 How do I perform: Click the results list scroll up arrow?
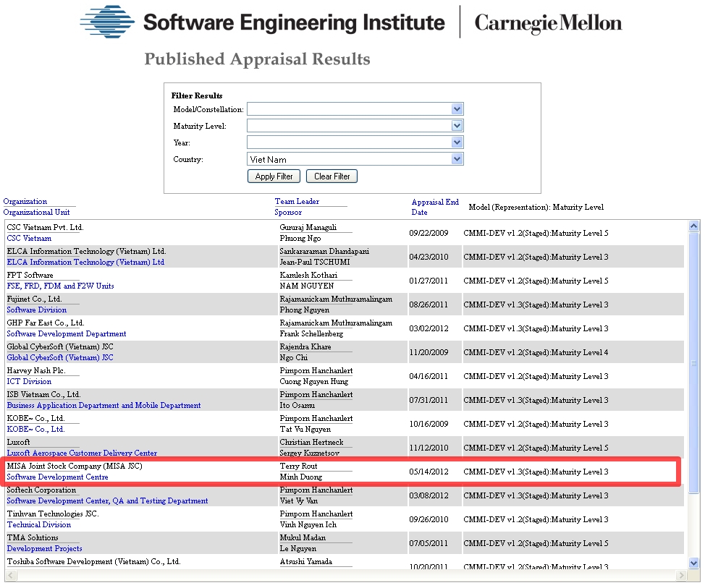pos(694,226)
